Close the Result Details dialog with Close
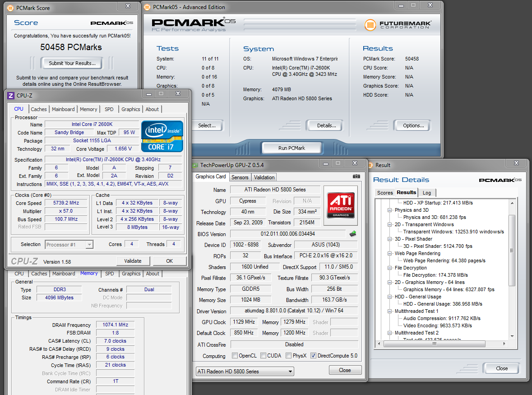The height and width of the screenshot is (395, 532). point(501,368)
